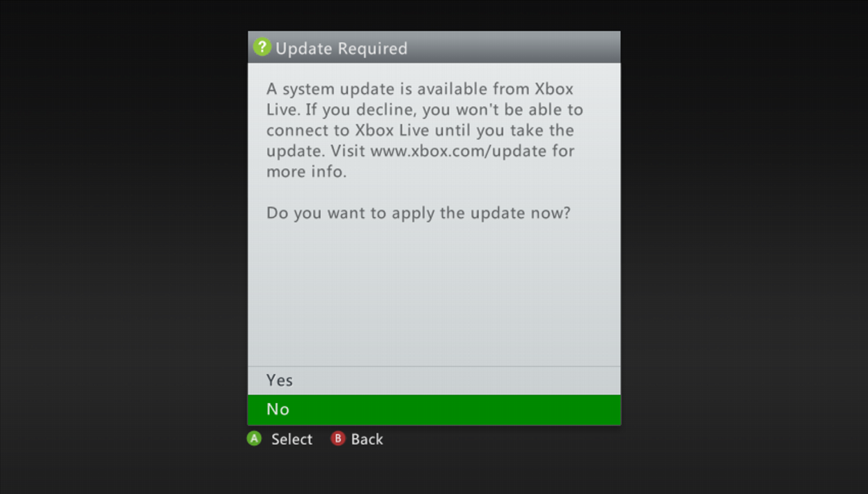868x494 pixels.
Task: Click the "connect to Xbox Live until" line
Action: [420, 130]
